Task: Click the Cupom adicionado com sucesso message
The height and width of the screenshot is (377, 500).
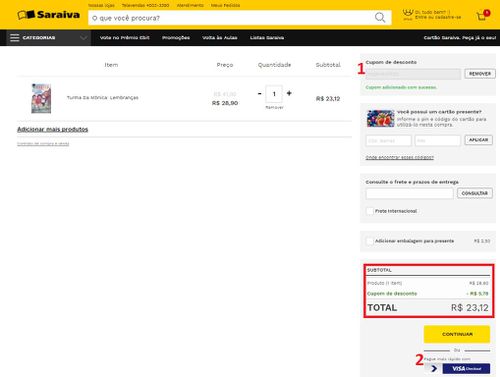Action: 401,87
